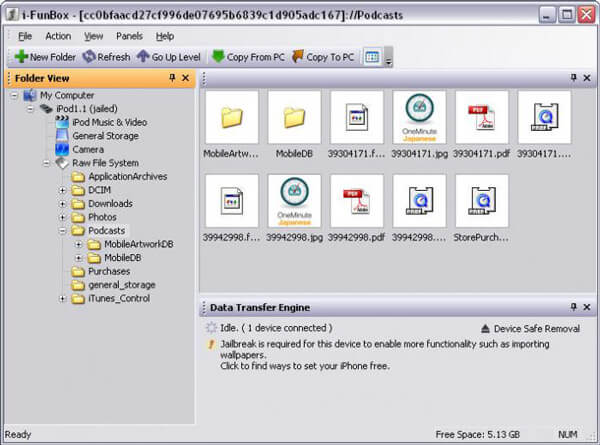Change the view mode icon
Screen dimensions: 600x445
click(372, 57)
